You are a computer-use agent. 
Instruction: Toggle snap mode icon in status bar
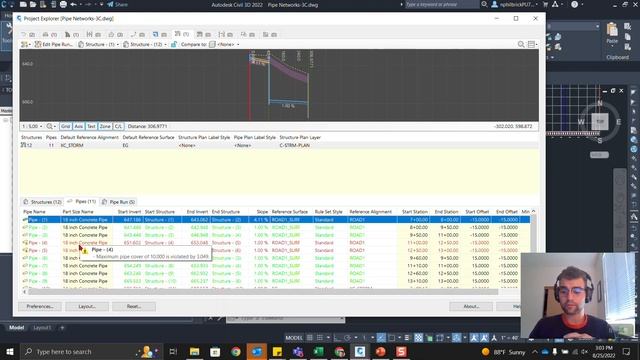point(320,338)
